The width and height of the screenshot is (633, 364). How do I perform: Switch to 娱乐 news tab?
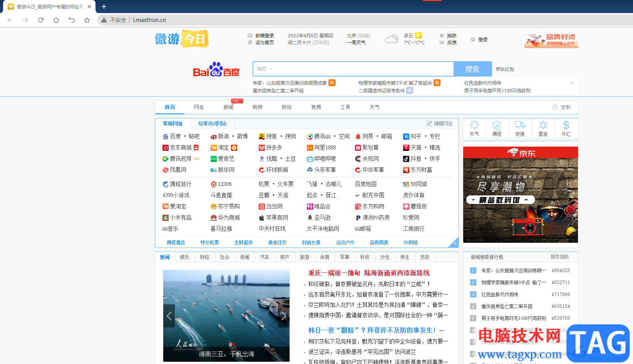pyautogui.click(x=184, y=257)
